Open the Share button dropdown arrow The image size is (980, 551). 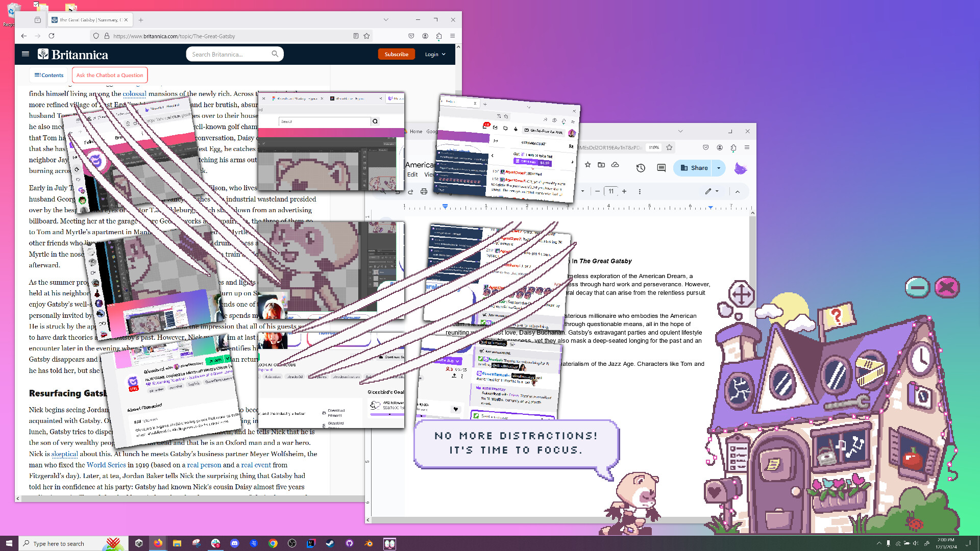tap(719, 168)
